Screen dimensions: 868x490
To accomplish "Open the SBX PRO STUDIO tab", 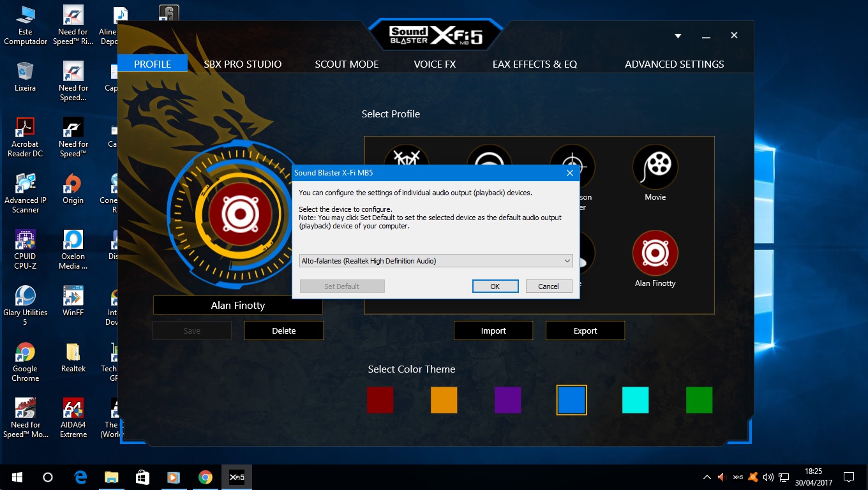I will pyautogui.click(x=243, y=64).
